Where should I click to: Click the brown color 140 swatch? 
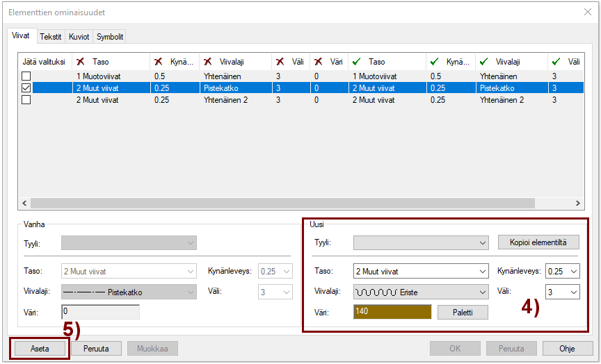(x=392, y=313)
